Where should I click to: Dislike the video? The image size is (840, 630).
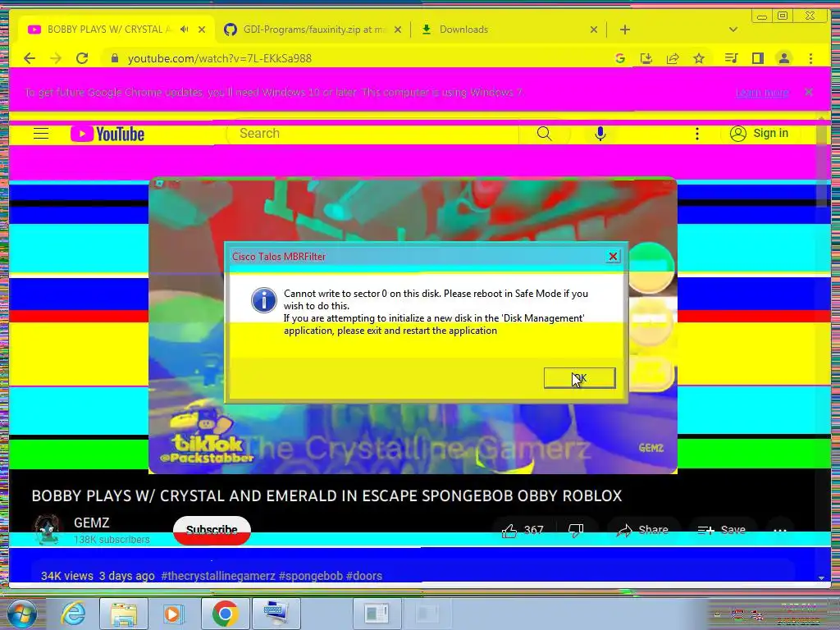tap(576, 531)
